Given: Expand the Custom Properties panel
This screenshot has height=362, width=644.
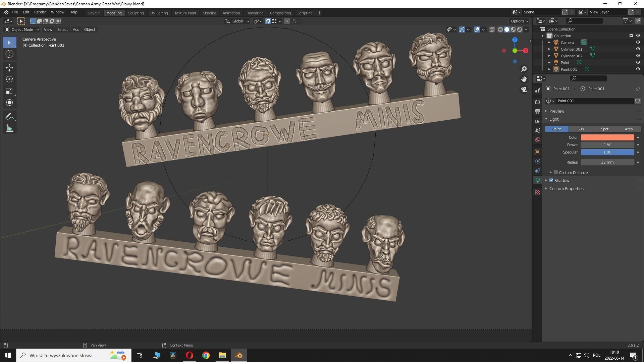Looking at the screenshot, I should pyautogui.click(x=566, y=189).
